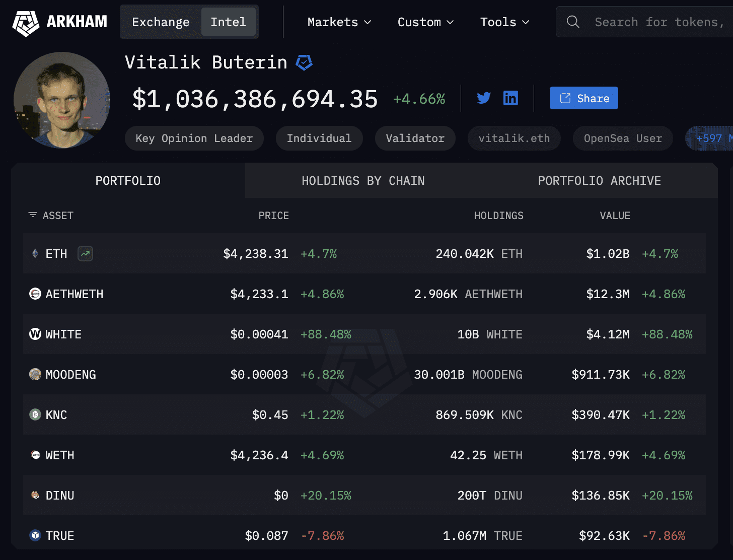Expand the Tools dropdown menu

(x=504, y=22)
